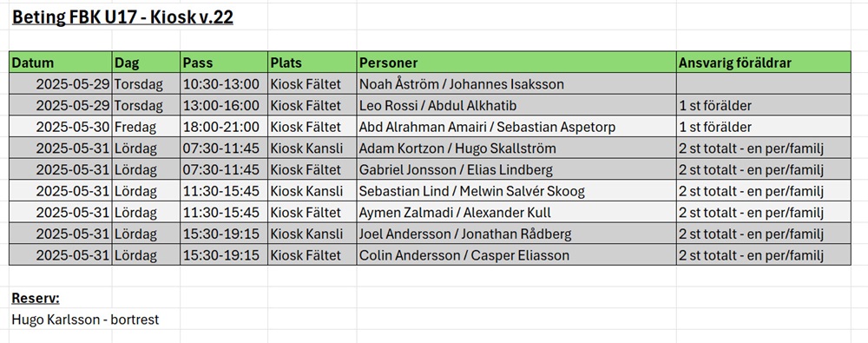Select cell Adam Kortzon / Hugo Skallström
This screenshot has height=343, width=868.
click(516, 148)
